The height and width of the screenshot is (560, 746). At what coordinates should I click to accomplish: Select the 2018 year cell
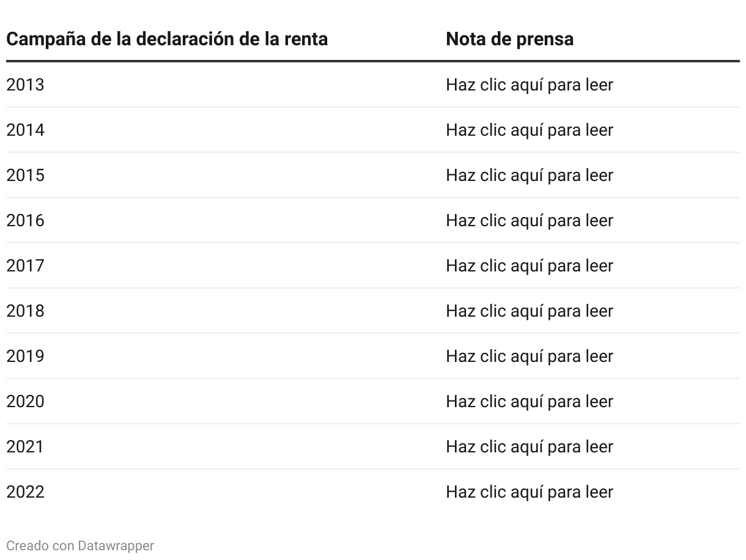(25, 311)
